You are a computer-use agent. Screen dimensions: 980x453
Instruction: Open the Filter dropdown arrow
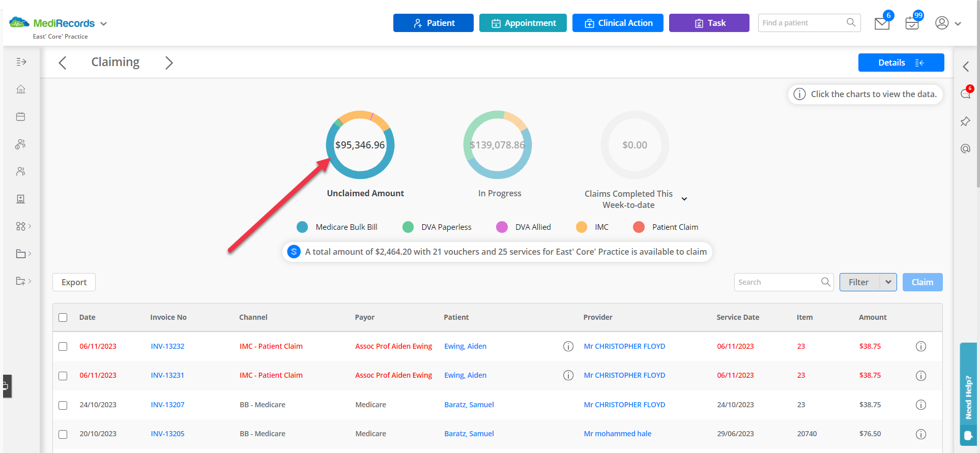tap(888, 282)
